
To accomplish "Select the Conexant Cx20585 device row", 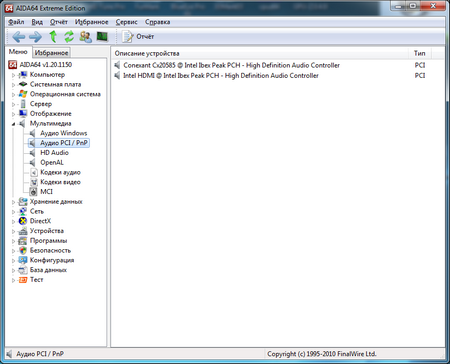I will [278, 65].
